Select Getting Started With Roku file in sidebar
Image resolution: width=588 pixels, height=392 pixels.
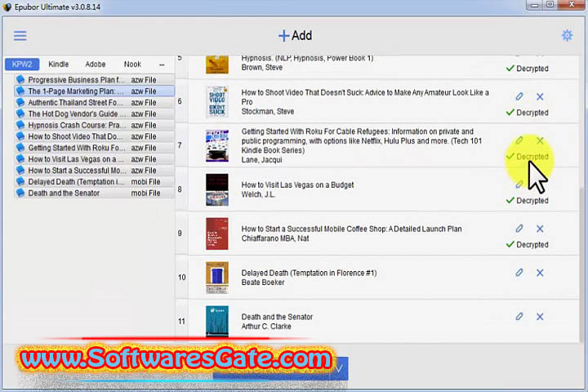[x=95, y=148]
